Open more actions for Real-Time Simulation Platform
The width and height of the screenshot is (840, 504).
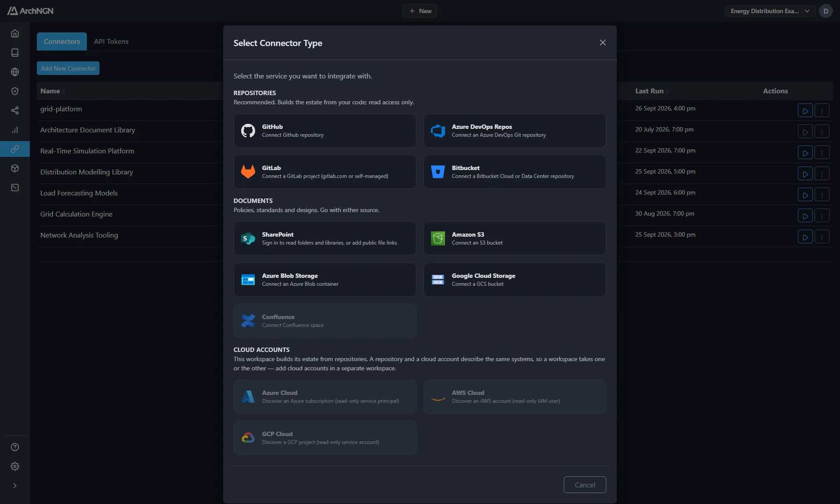point(822,153)
